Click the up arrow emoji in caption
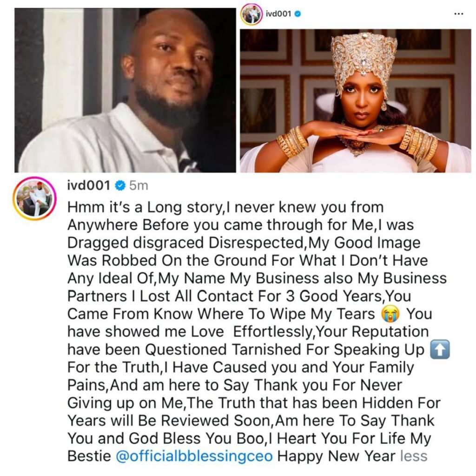 pos(440,350)
